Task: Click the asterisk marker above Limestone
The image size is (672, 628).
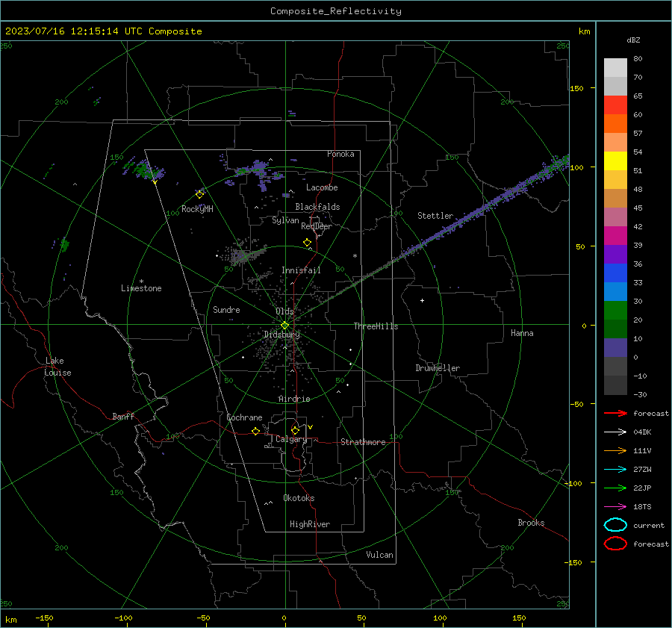Action: point(141,282)
